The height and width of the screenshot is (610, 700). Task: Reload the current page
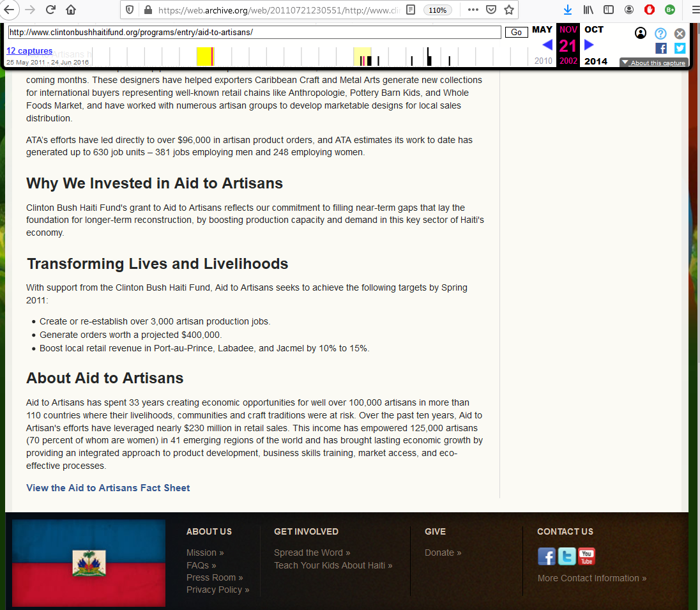[x=50, y=10]
